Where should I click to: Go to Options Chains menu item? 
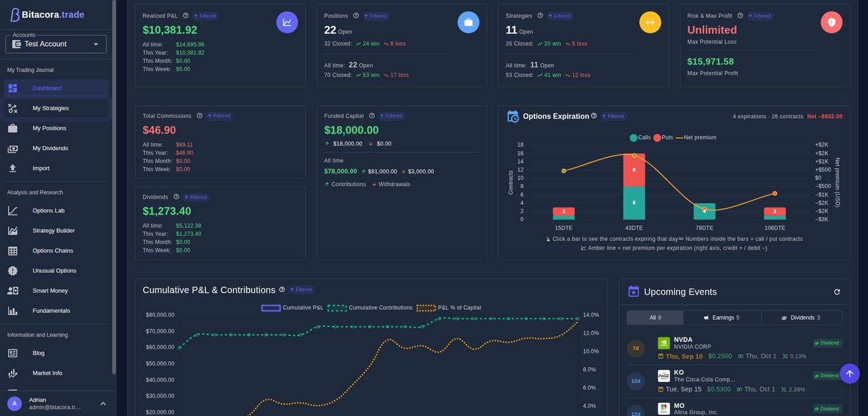coord(56,250)
